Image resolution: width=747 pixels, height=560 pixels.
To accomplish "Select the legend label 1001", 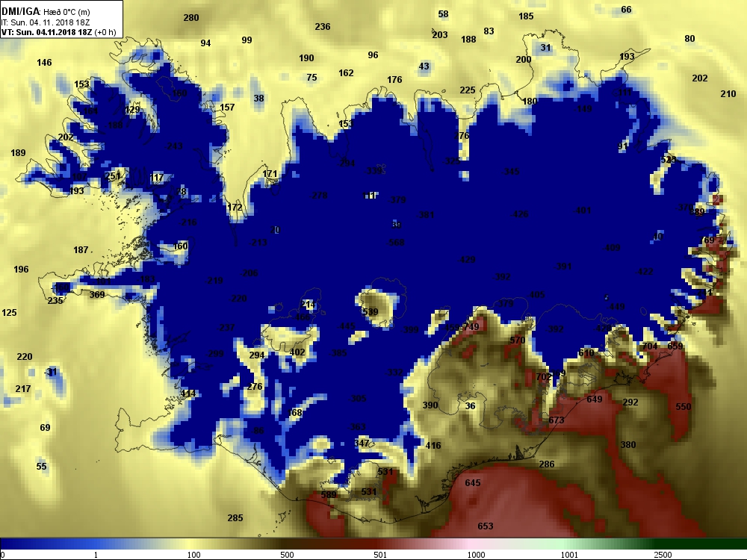I will [569, 555].
